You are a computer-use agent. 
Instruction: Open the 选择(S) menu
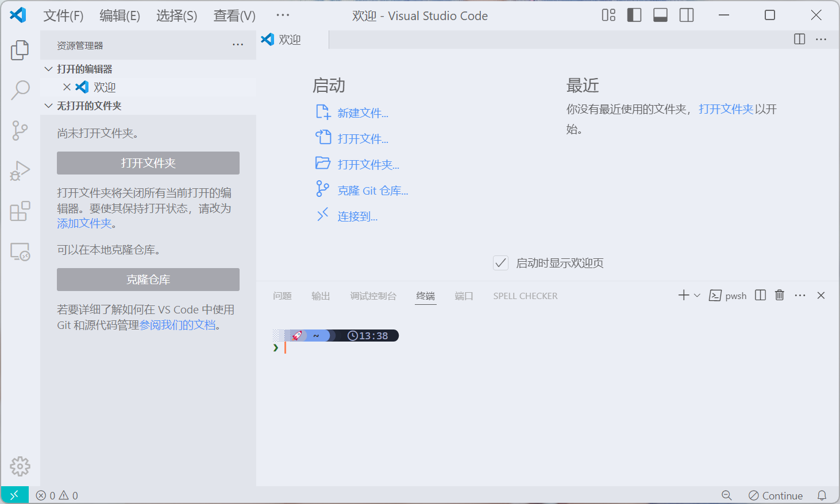(176, 15)
